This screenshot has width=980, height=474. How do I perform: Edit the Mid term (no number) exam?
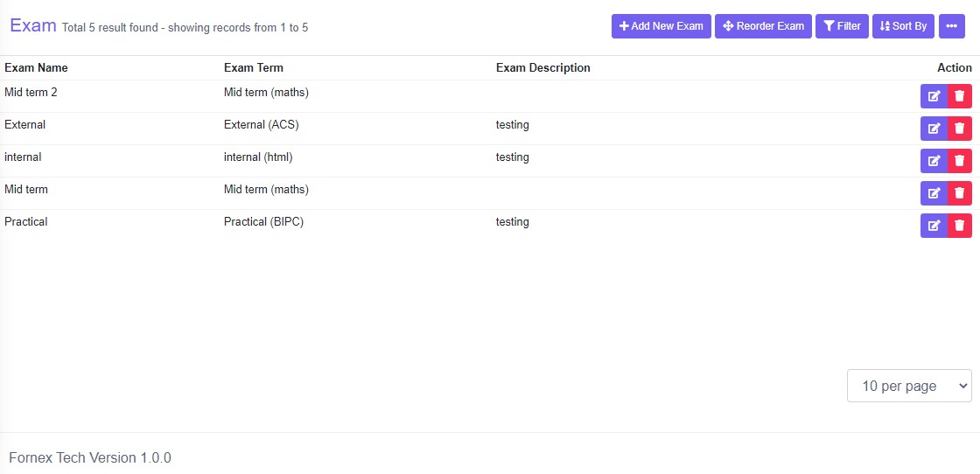click(x=934, y=193)
